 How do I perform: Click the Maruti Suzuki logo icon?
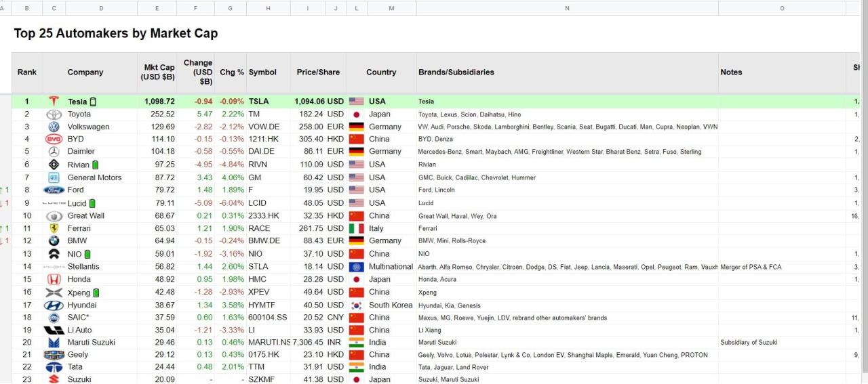click(x=54, y=343)
